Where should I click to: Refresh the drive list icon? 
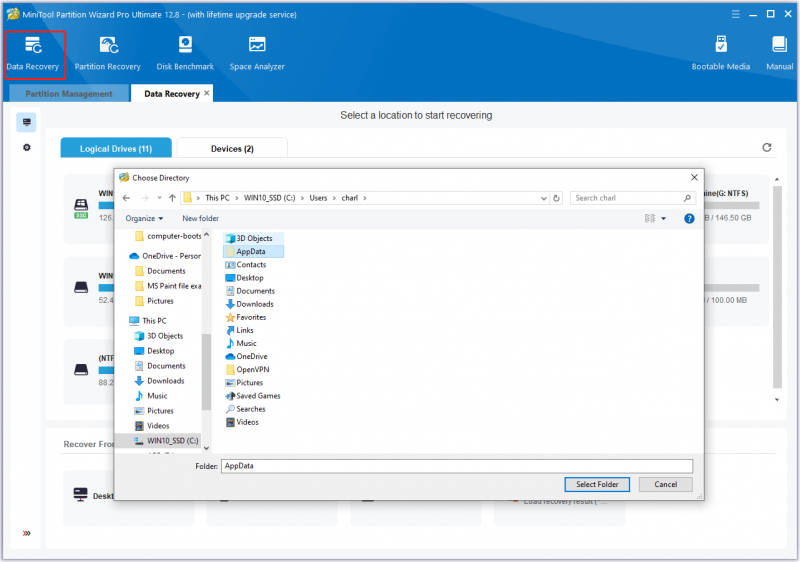pos(766,147)
